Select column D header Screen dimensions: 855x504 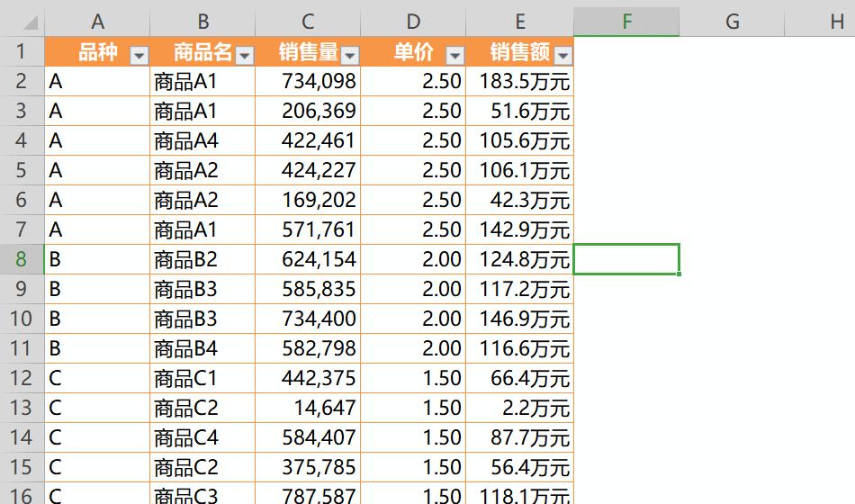[413, 22]
